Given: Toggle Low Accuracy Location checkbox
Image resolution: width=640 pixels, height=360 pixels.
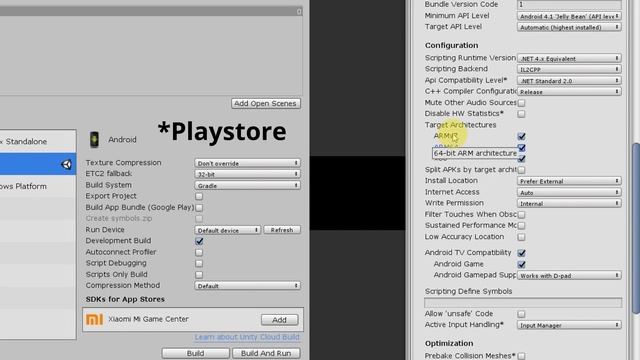Looking at the screenshot, I should click(521, 237).
